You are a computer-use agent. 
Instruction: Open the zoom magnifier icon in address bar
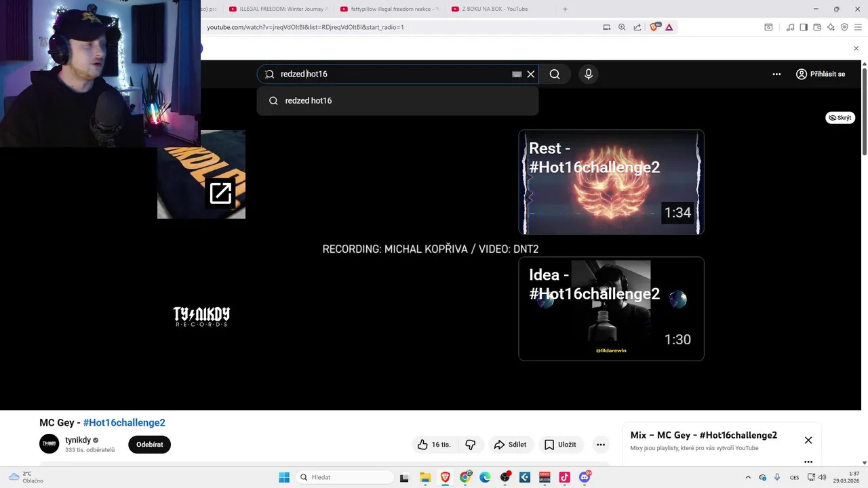click(x=622, y=27)
